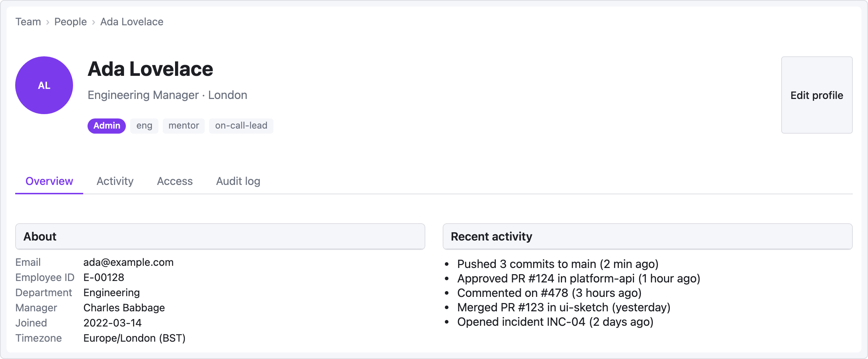The width and height of the screenshot is (868, 359).
Task: Click the AL avatar circle
Action: (x=44, y=85)
